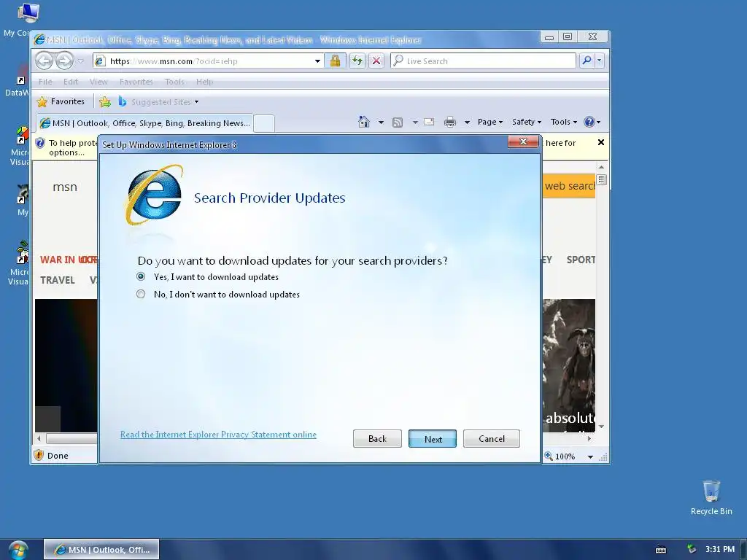Open the Page command bar menu
The width and height of the screenshot is (747, 560).
[490, 122]
